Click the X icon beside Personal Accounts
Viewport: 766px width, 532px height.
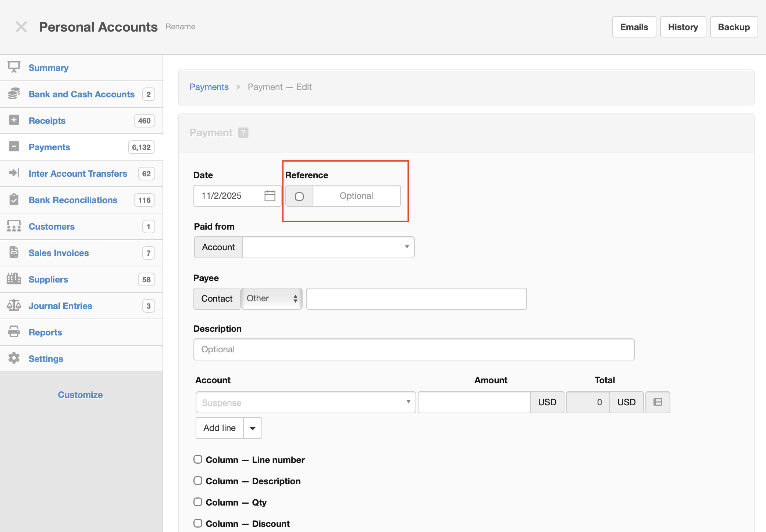point(21,27)
